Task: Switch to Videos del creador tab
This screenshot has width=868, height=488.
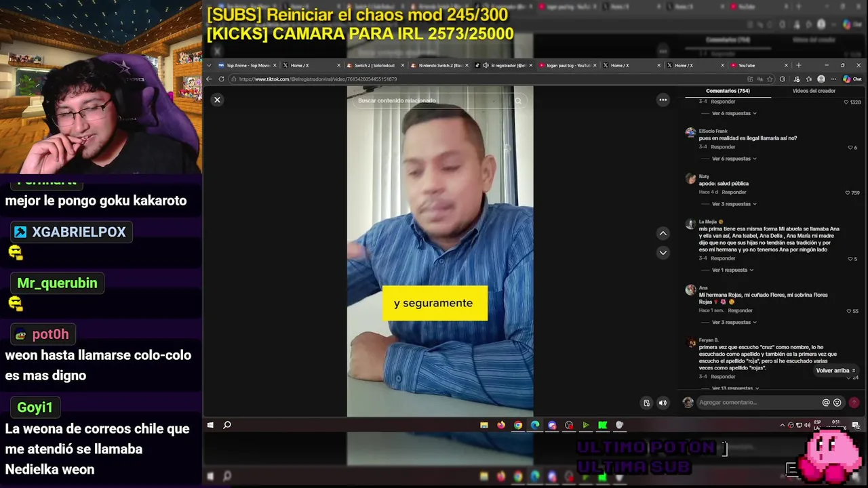Action: coord(814,91)
